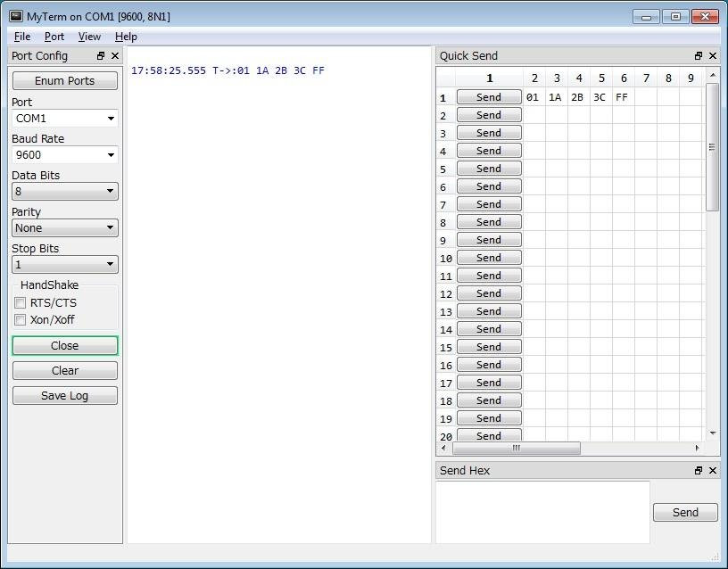The height and width of the screenshot is (569, 728).
Task: Open the View menu
Action: click(89, 37)
